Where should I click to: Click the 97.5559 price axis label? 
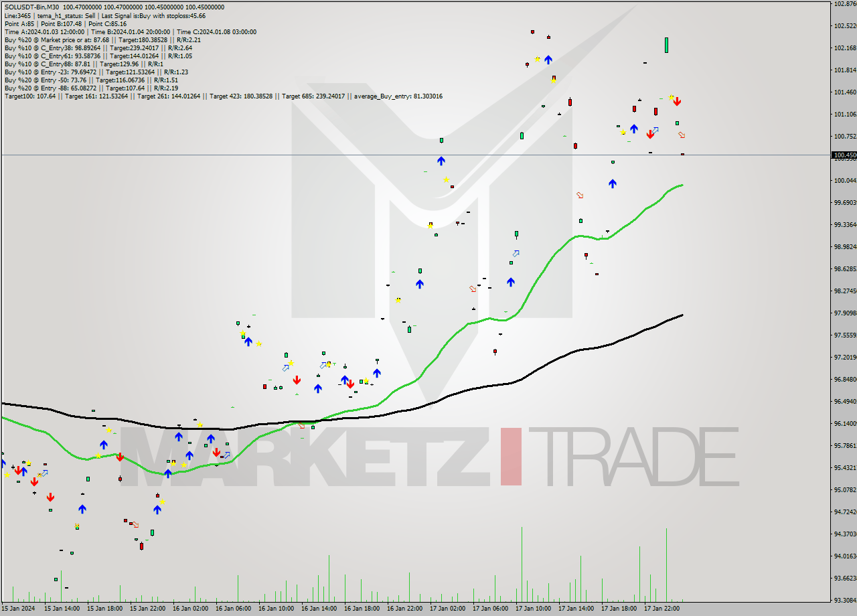tap(845, 335)
